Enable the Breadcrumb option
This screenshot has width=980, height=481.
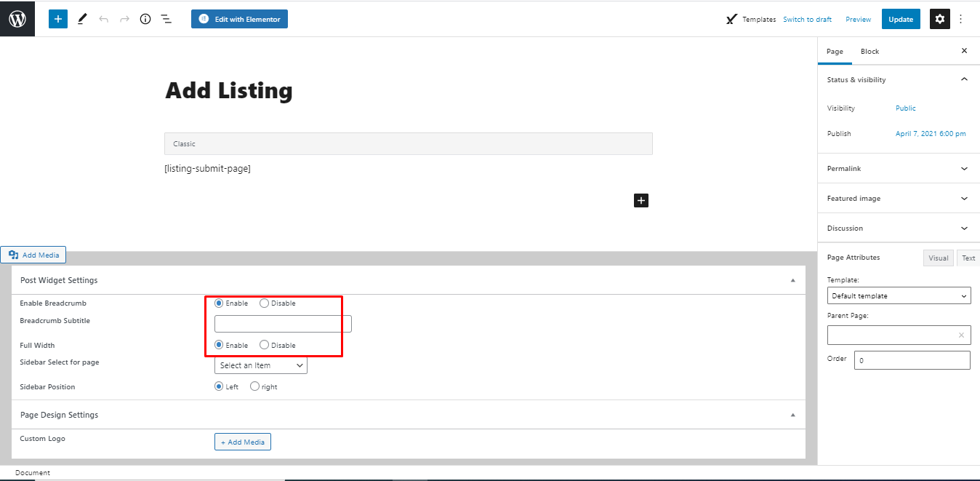(219, 303)
